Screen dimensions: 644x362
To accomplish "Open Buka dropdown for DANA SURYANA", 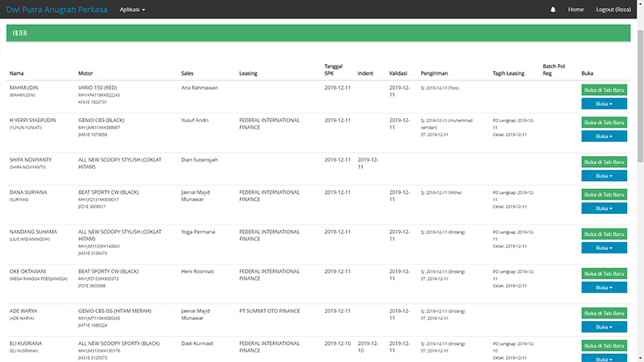I will [x=605, y=208].
